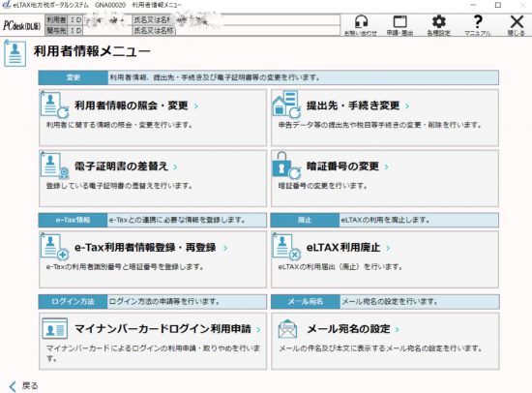The height and width of the screenshot is (393, 532).
Task: Open eLTAX利用廃止 title
Action: click(343, 248)
